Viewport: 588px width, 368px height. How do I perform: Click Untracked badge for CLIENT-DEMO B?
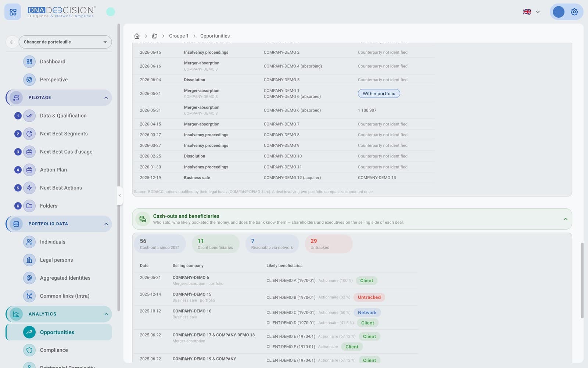click(x=369, y=297)
